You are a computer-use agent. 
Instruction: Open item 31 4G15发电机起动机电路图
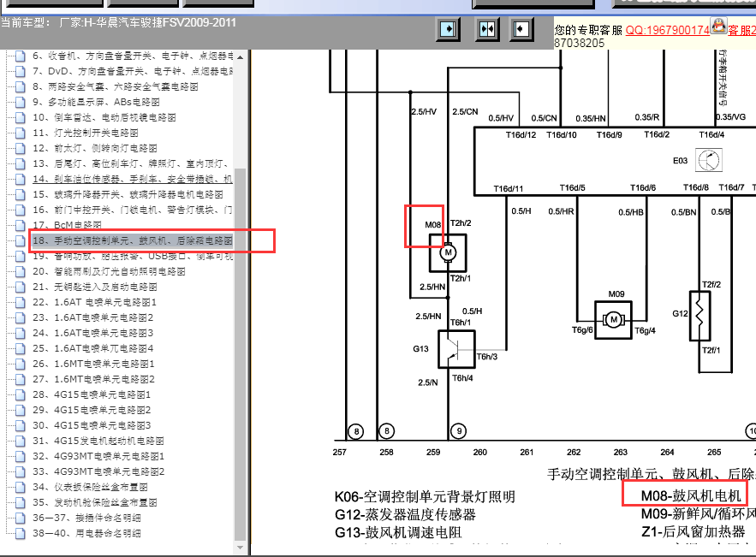click(98, 441)
